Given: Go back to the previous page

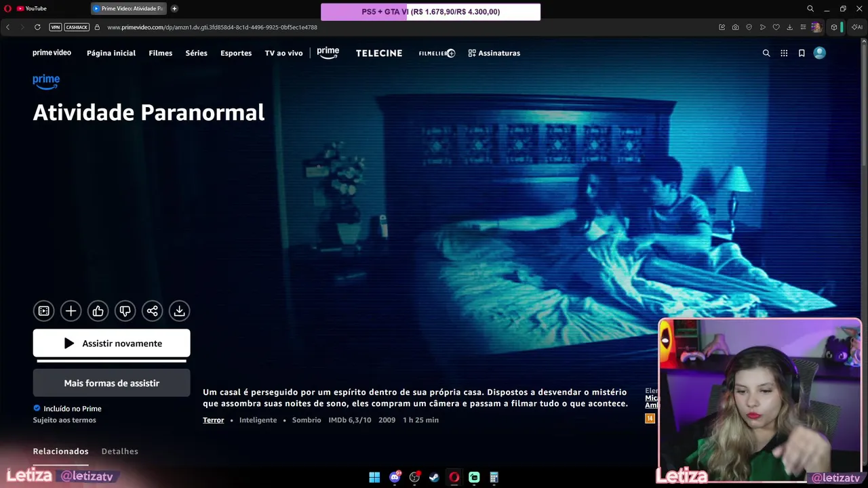Looking at the screenshot, I should point(7,27).
